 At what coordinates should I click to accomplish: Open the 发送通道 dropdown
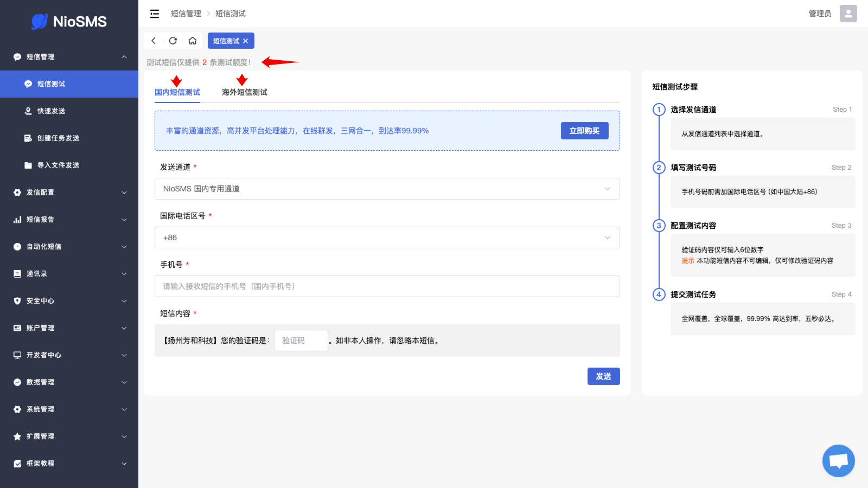pos(387,189)
